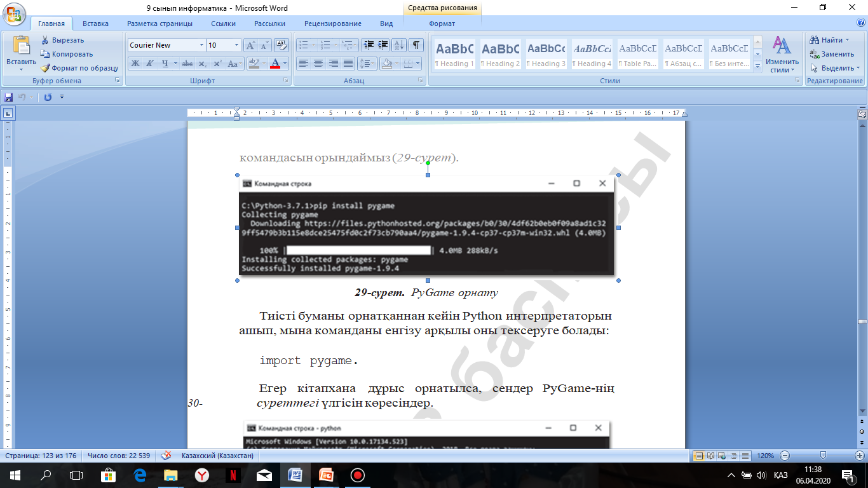
Task: Apply the Heading 1 style
Action: tap(454, 55)
